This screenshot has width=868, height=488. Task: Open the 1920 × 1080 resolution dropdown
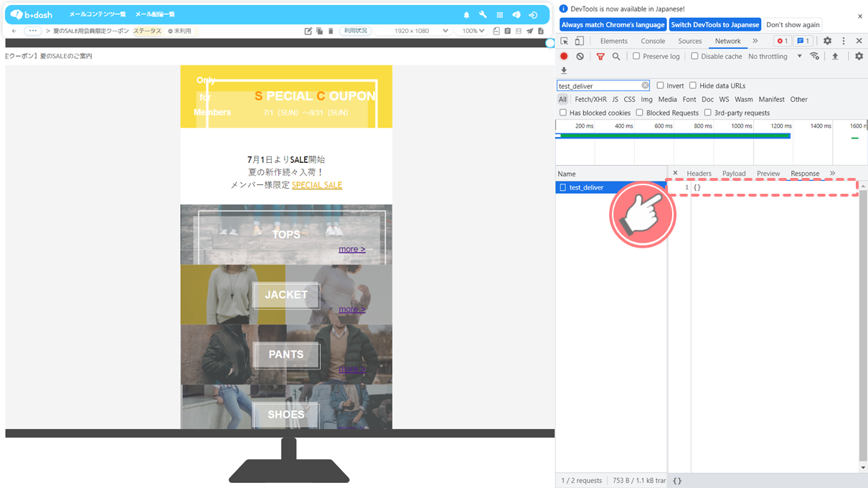(412, 31)
